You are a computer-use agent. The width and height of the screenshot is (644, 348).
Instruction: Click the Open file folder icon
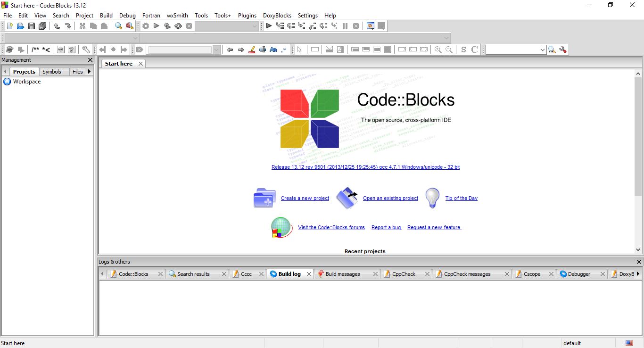[x=20, y=26]
